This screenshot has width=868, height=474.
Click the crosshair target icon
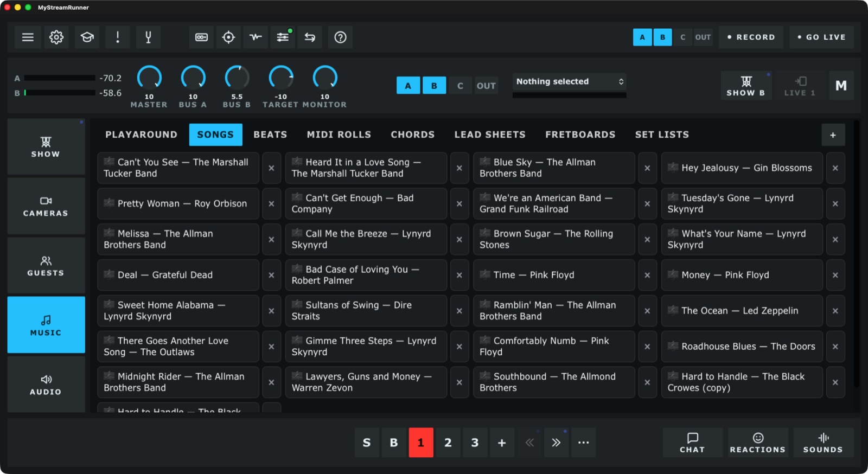228,37
